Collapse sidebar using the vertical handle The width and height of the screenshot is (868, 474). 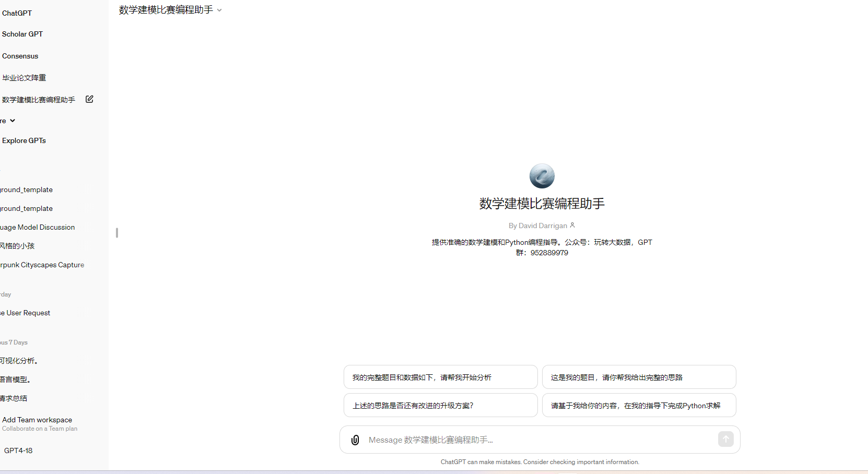tap(117, 233)
